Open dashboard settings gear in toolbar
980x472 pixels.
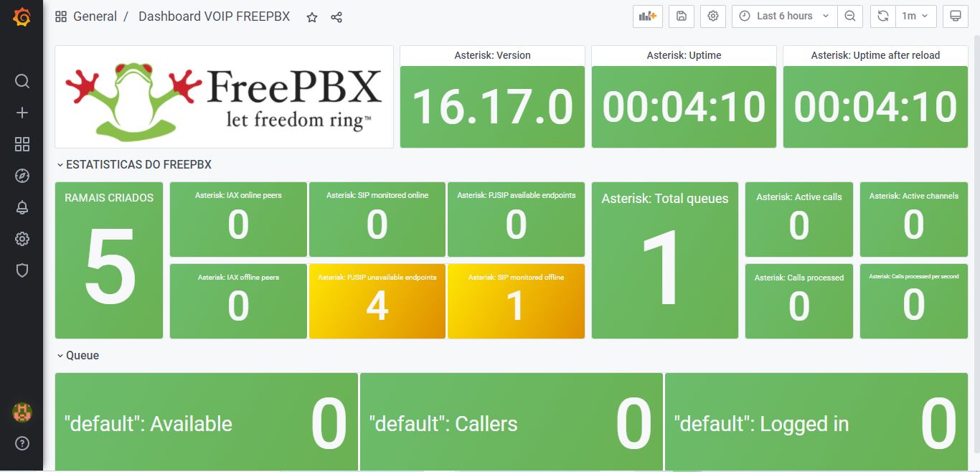(x=713, y=16)
